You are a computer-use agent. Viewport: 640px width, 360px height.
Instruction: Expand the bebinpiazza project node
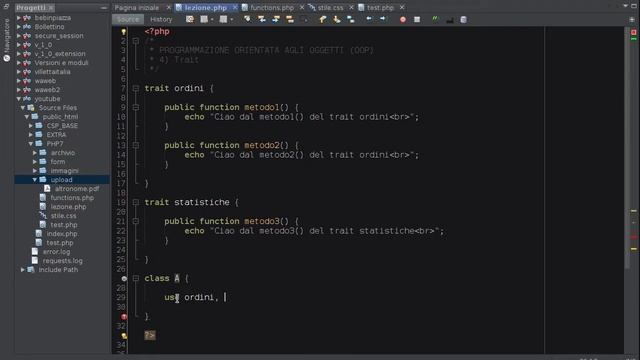18,18
